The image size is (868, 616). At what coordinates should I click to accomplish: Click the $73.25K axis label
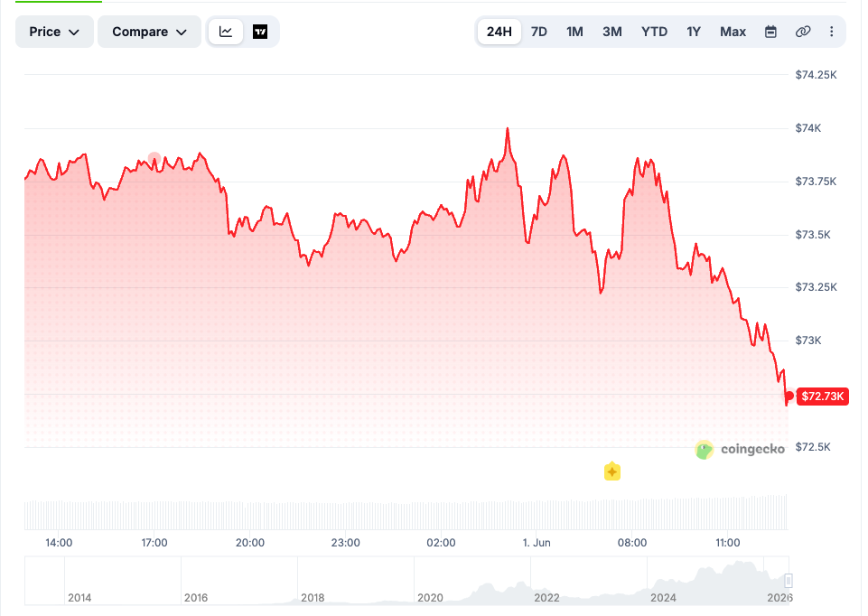(816, 287)
